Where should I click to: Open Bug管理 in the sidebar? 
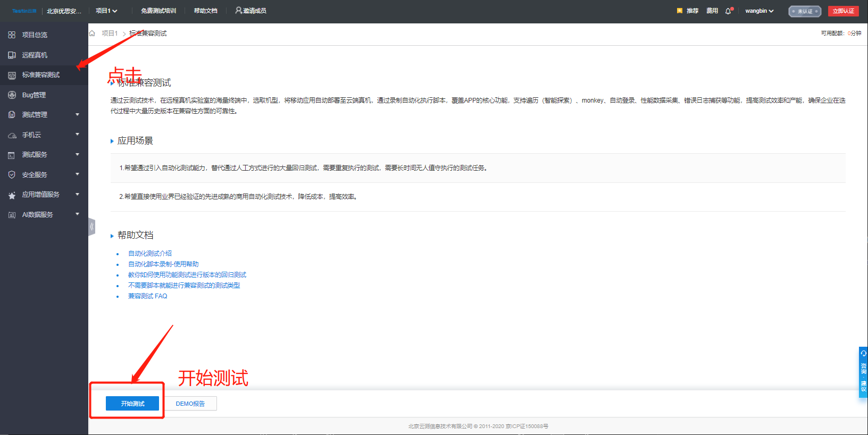[x=34, y=95]
